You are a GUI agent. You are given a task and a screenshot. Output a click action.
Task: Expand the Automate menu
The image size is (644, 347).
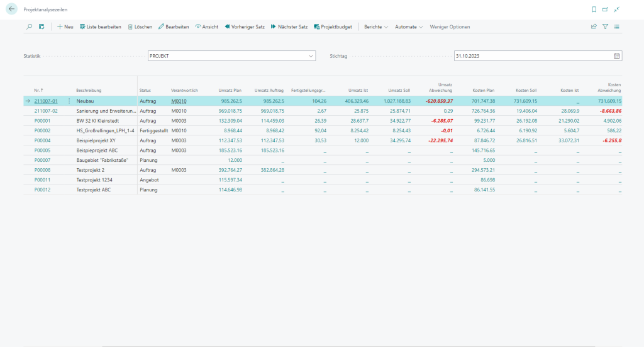tap(409, 26)
